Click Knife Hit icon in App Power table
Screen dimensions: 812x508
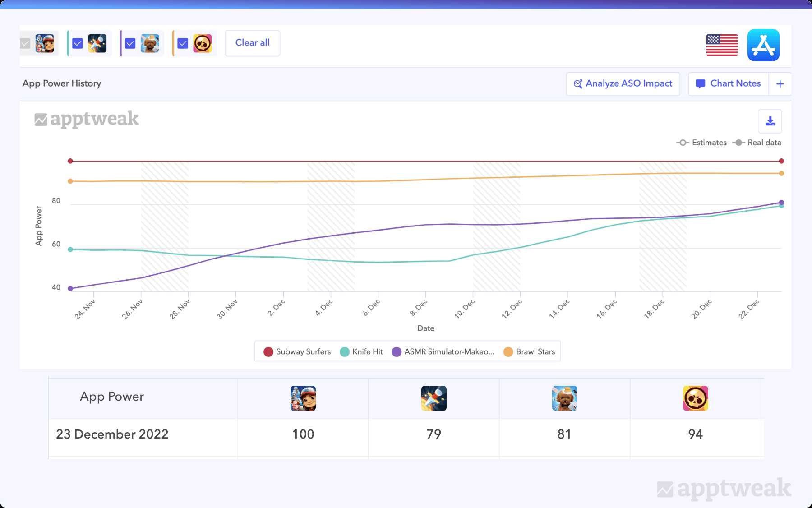[x=434, y=398]
